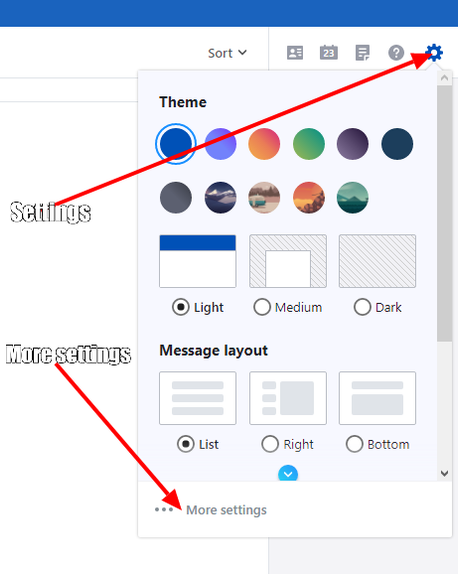Image resolution: width=458 pixels, height=574 pixels.
Task: Open the Sort dropdown
Action: tap(227, 53)
